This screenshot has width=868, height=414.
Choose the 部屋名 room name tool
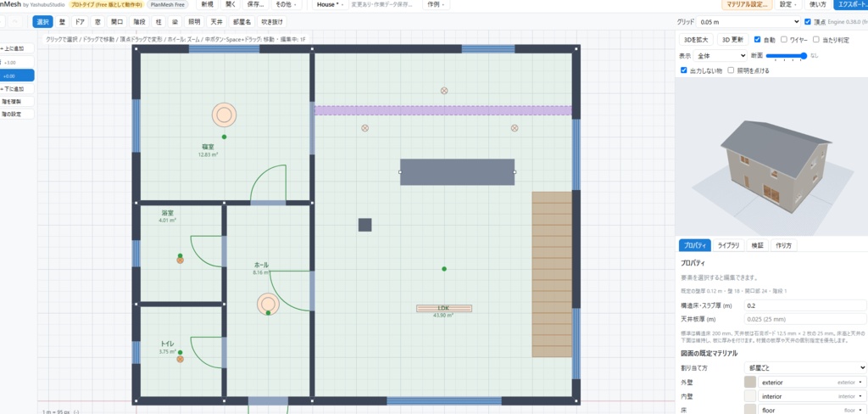[242, 22]
